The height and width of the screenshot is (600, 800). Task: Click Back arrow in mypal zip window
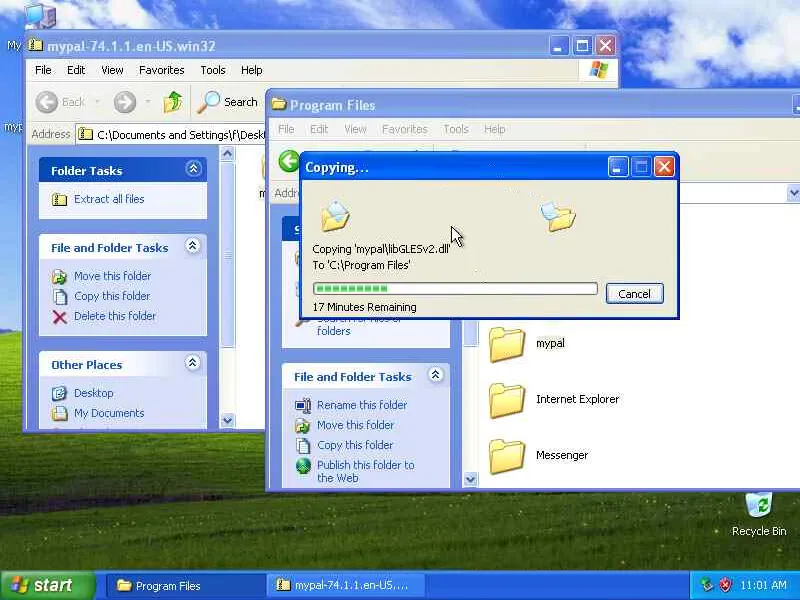tap(47, 102)
